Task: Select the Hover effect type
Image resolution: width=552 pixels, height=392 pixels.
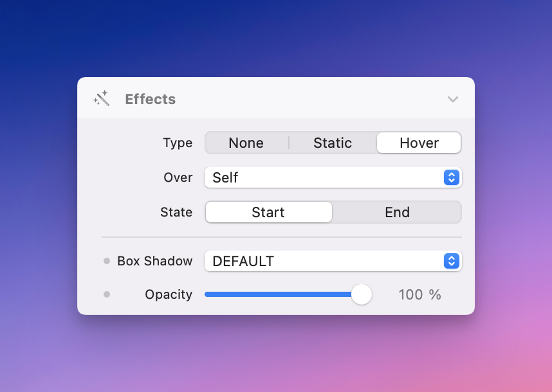Action: [419, 143]
